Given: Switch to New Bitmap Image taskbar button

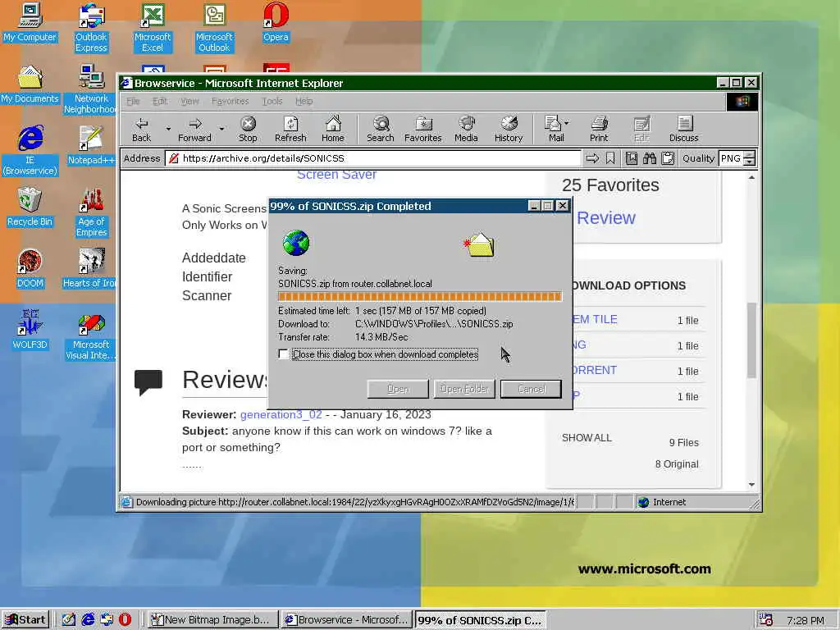Looking at the screenshot, I should [212, 619].
